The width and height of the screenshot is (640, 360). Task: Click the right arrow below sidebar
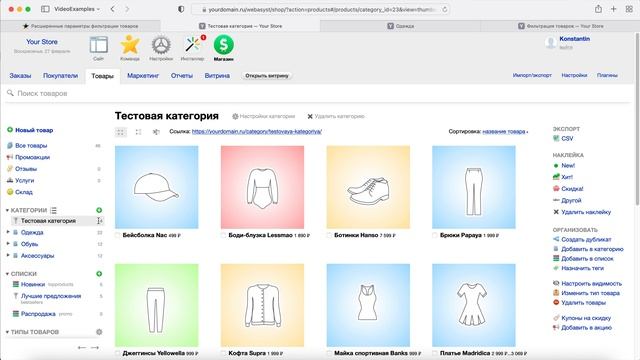[95, 347]
